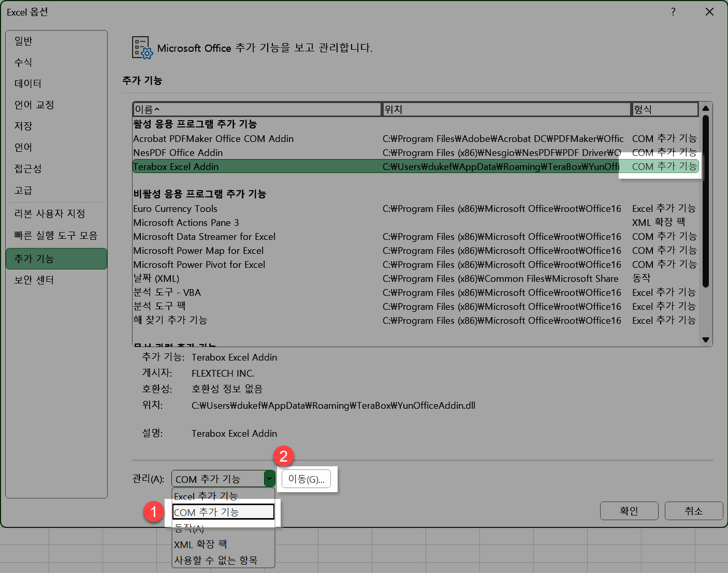Viewport: 728px width, 573px height.
Task: Choose COM 추가 기능 from dropdown list
Action: pyautogui.click(x=223, y=512)
